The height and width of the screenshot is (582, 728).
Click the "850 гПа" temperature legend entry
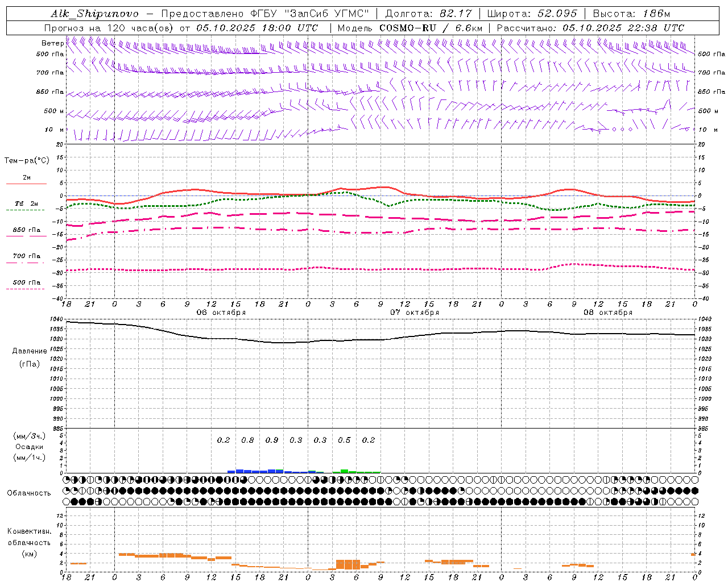27,230
